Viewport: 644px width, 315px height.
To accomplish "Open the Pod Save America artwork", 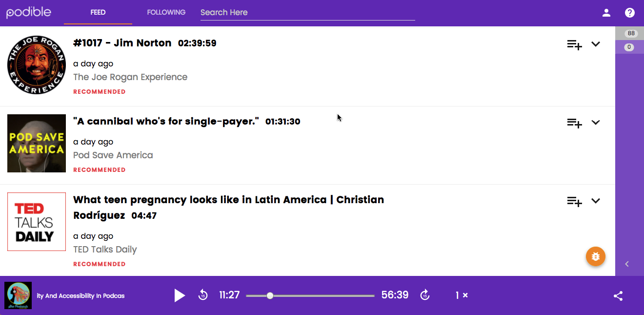I will (x=37, y=143).
